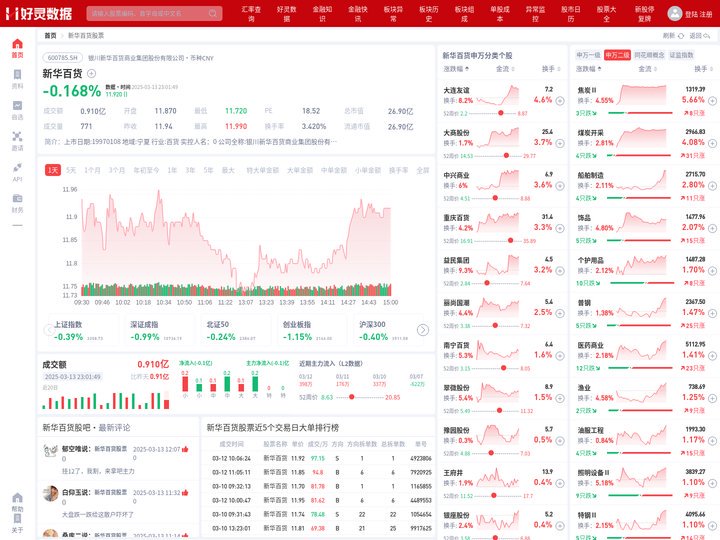Add 重庆百货 with its plus icon

click(560, 228)
